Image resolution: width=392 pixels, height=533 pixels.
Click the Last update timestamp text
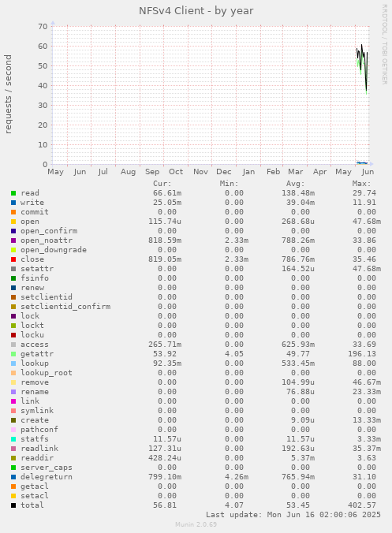tap(293, 515)
